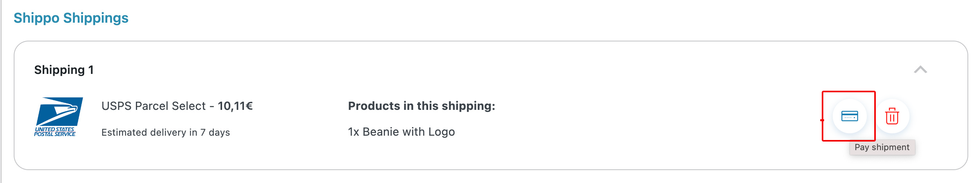Select the Shipping 1 title
Screen dimensions: 980x183
(64, 70)
